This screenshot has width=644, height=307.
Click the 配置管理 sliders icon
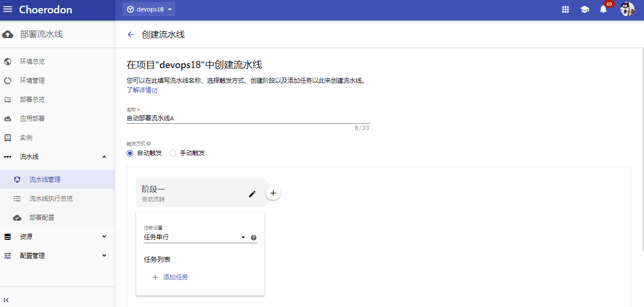click(x=8, y=256)
